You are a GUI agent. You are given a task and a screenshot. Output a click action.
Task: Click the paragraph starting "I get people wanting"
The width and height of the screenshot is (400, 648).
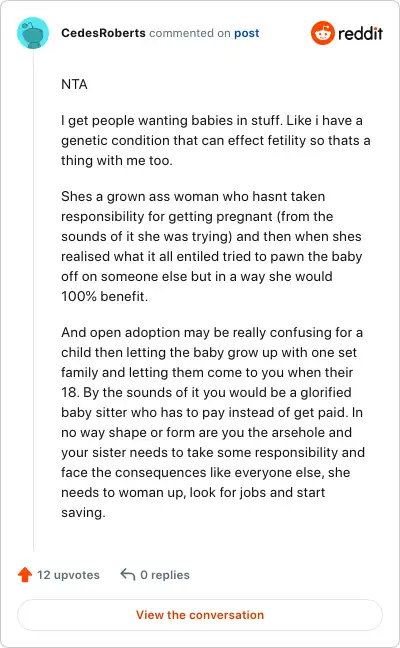pos(216,141)
